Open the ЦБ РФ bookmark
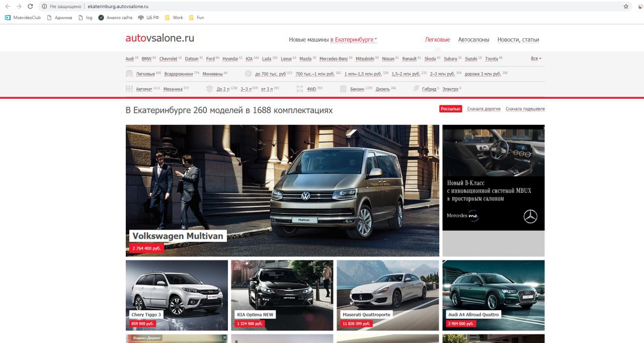Viewport: 644px width, 343px height. point(148,18)
